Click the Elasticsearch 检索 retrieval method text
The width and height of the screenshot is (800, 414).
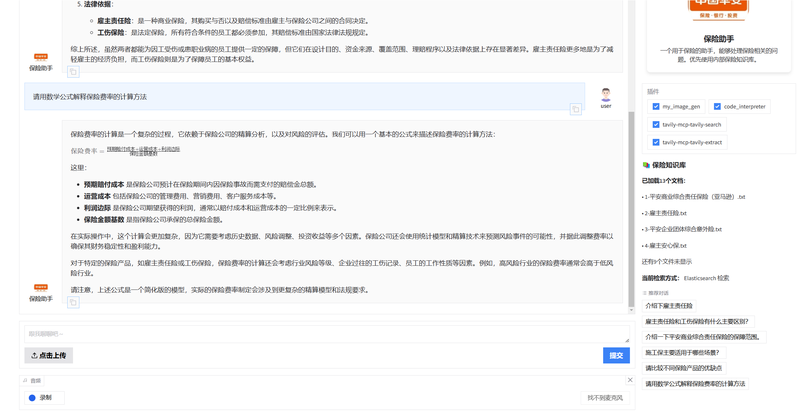[x=706, y=278]
